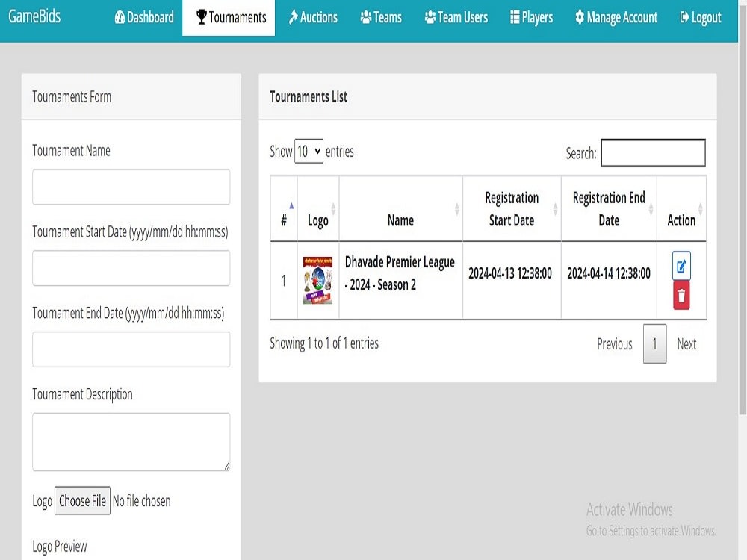Select page 1 in pagination
The image size is (747, 560).
[x=654, y=343]
